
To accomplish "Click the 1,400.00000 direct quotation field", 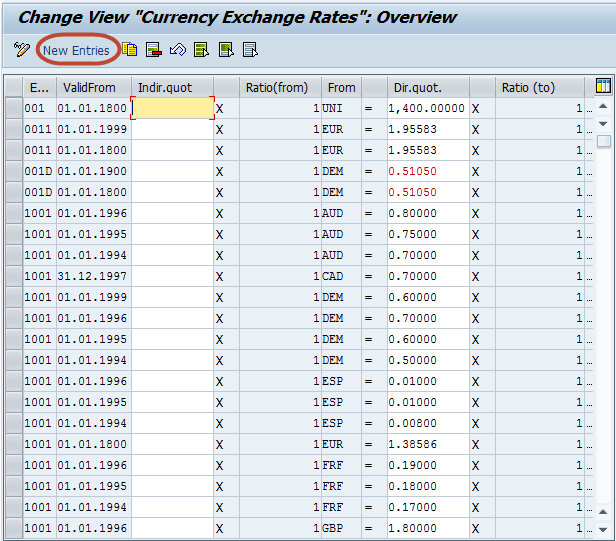I will 427,108.
